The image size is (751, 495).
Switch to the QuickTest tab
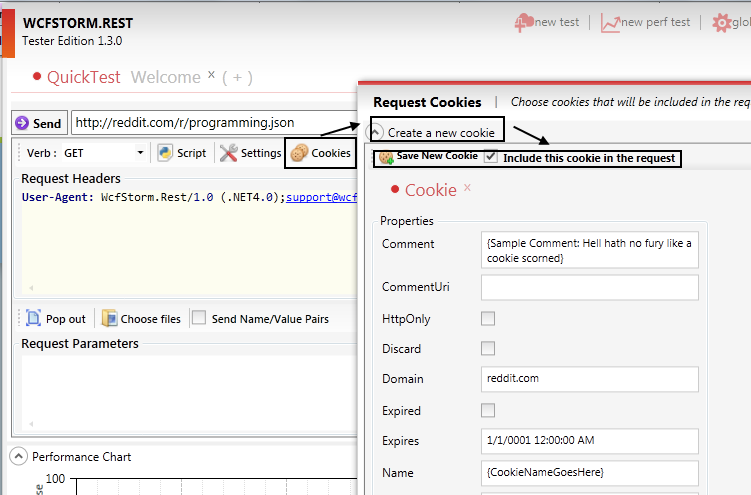pyautogui.click(x=83, y=77)
